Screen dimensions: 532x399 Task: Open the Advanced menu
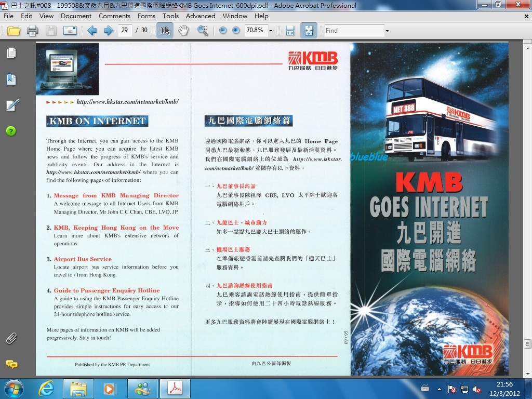pyautogui.click(x=201, y=16)
